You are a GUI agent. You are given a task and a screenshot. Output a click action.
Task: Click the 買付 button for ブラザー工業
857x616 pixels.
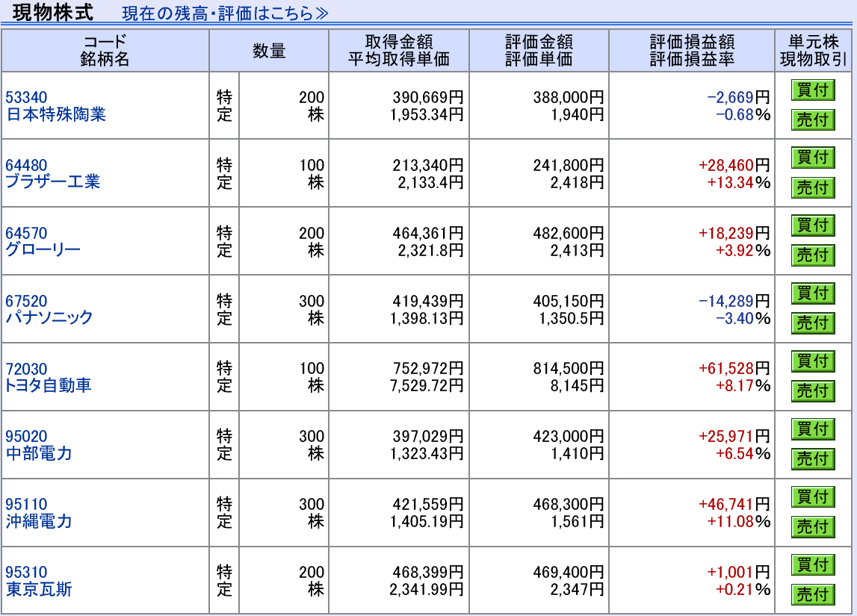coord(813,158)
